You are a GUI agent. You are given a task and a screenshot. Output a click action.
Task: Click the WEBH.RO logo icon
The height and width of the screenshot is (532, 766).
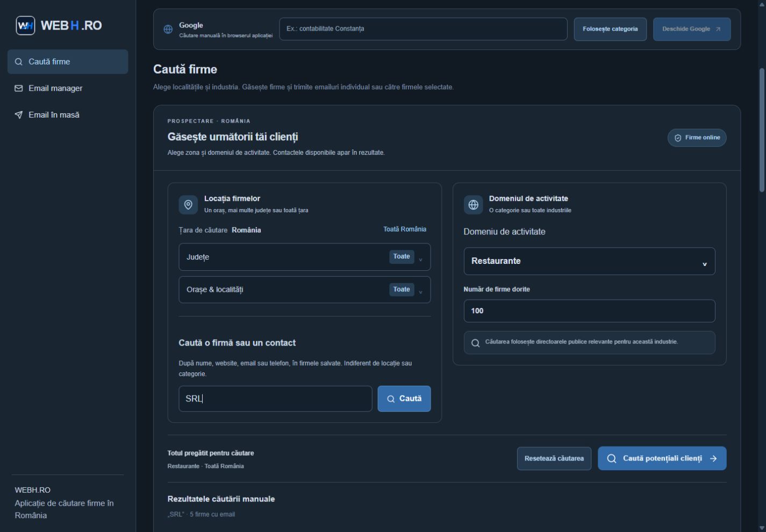(25, 25)
